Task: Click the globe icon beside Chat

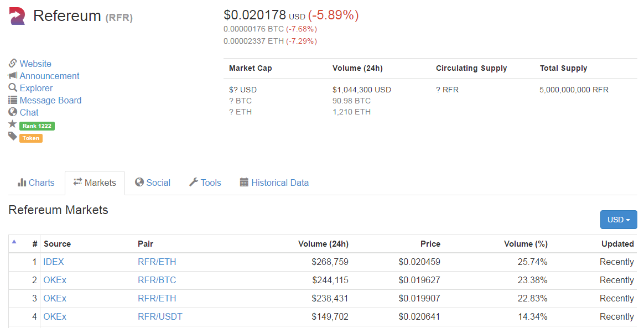Action: (x=13, y=112)
